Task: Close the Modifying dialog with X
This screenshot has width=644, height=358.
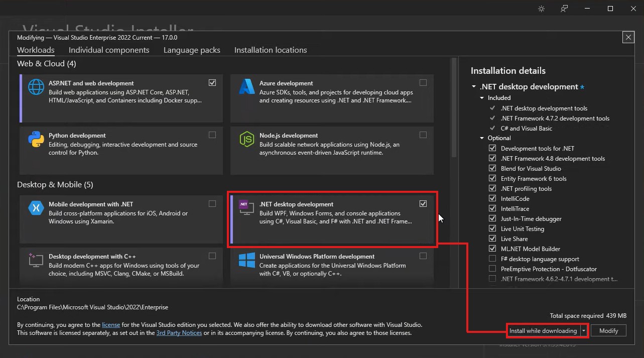Action: click(x=628, y=37)
